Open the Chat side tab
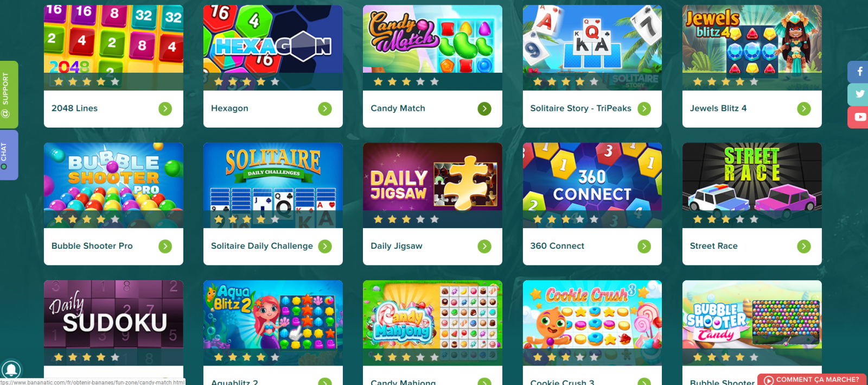 [x=9, y=155]
